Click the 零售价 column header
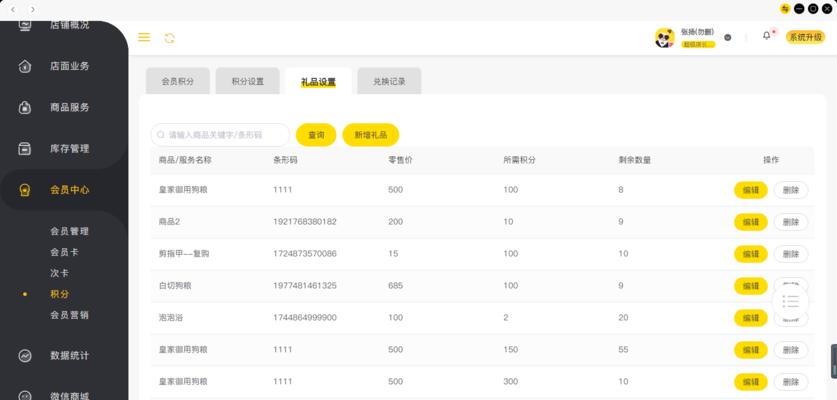837x400 pixels. click(400, 160)
